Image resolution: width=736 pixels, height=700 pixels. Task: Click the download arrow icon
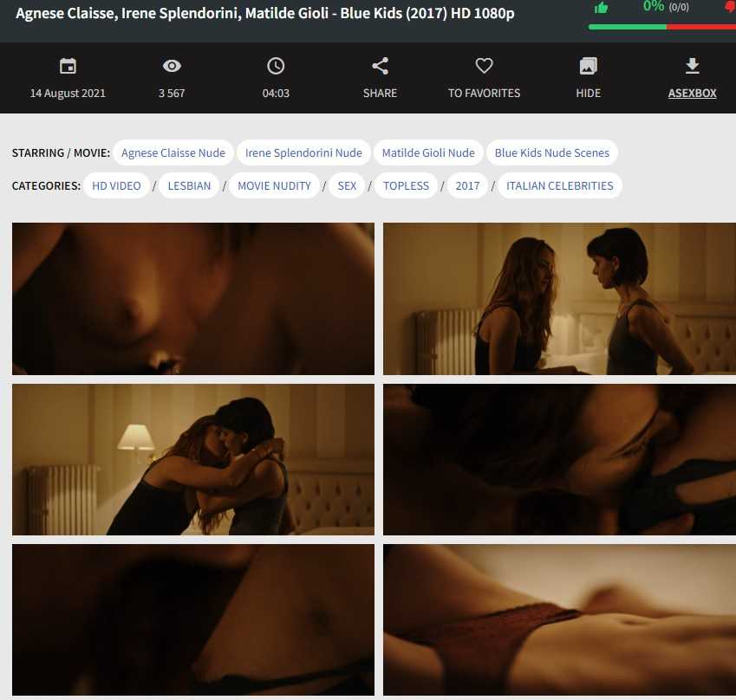tap(692, 66)
